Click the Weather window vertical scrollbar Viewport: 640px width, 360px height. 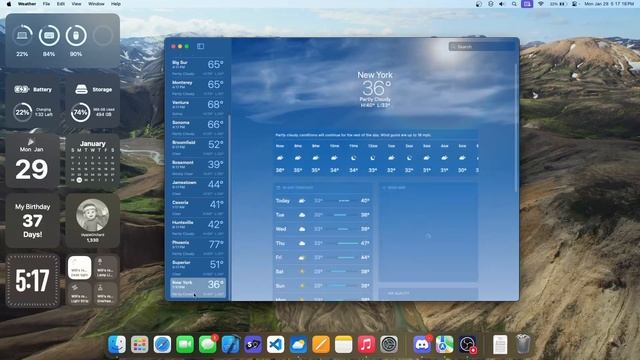click(517, 127)
